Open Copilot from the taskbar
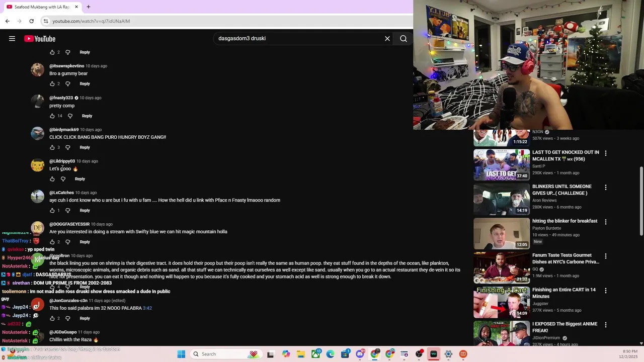Image resolution: width=644 pixels, height=362 pixels. tap(286, 354)
